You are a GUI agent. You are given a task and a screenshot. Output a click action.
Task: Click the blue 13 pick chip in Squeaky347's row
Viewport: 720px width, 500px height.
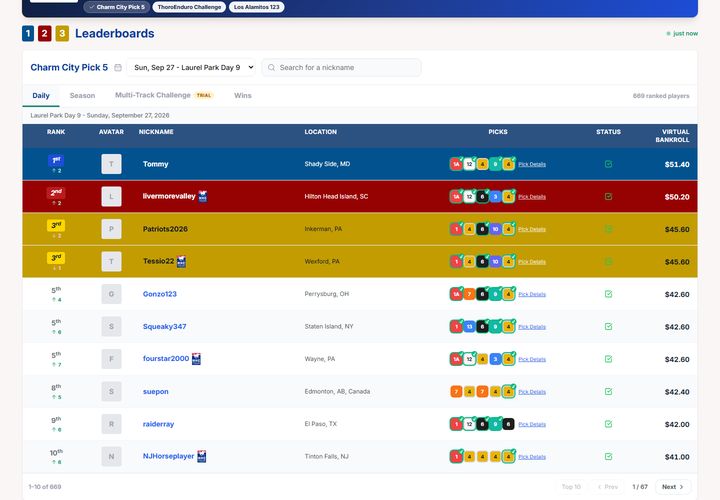coord(469,326)
